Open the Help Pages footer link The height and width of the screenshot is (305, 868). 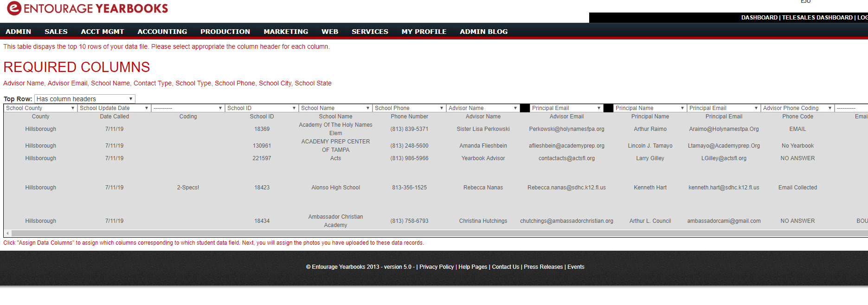pos(473,267)
